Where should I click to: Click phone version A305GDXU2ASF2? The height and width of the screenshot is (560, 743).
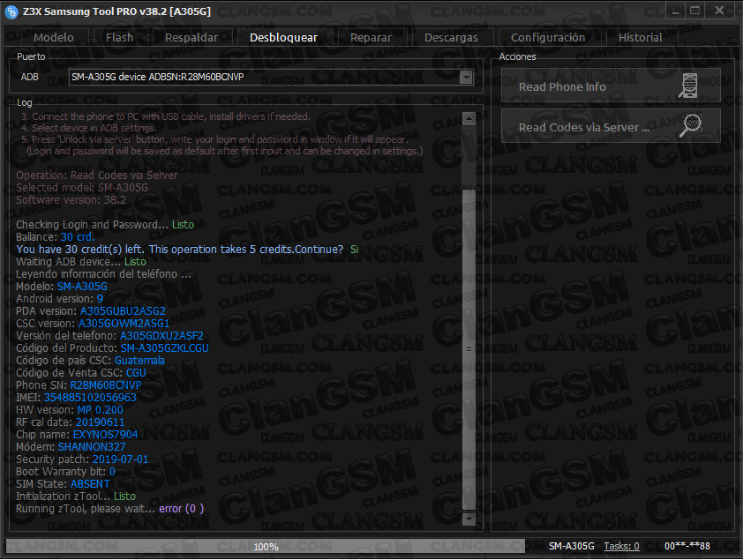161,336
